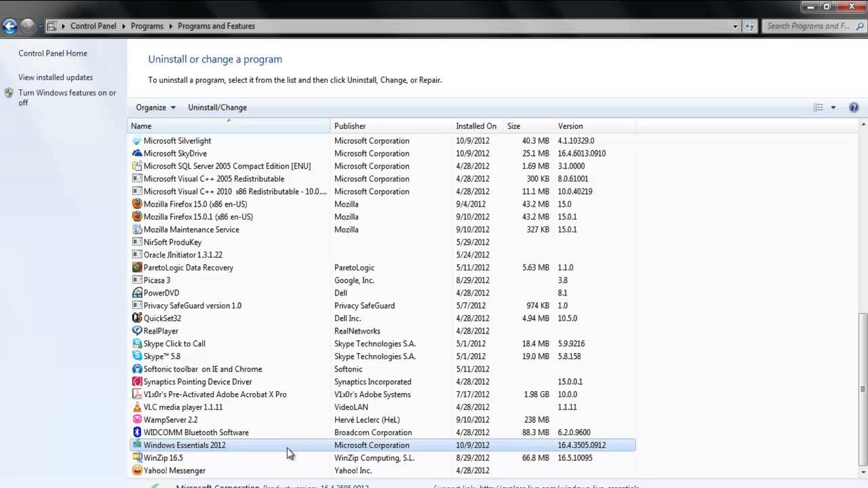The width and height of the screenshot is (868, 488).
Task: Expand the Control Panel breadcrumb arrow
Action: (x=123, y=26)
